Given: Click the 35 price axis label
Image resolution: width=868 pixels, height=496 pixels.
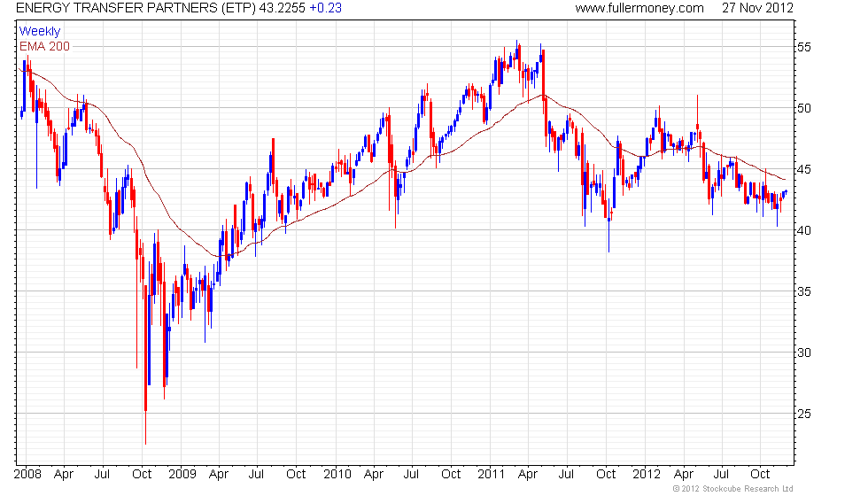Looking at the screenshot, I should pos(804,291).
